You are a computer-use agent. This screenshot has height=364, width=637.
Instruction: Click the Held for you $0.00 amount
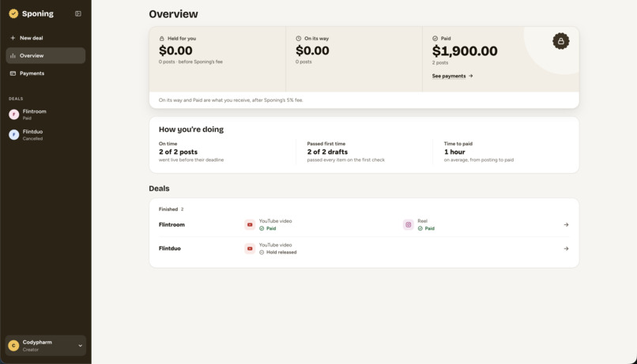click(x=175, y=51)
